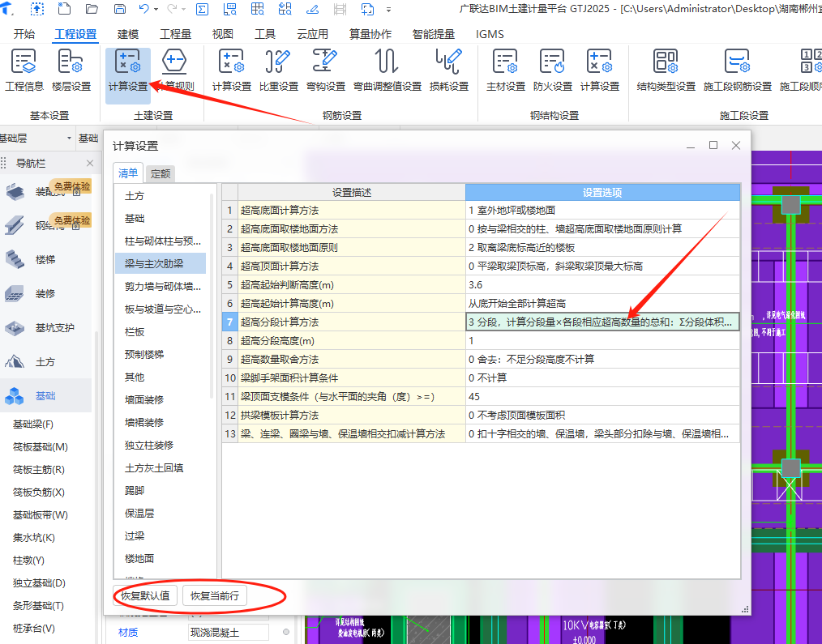Viewport: 822px width, 644px height.
Task: Open 损耗设置 loss settings
Action: coord(449,70)
